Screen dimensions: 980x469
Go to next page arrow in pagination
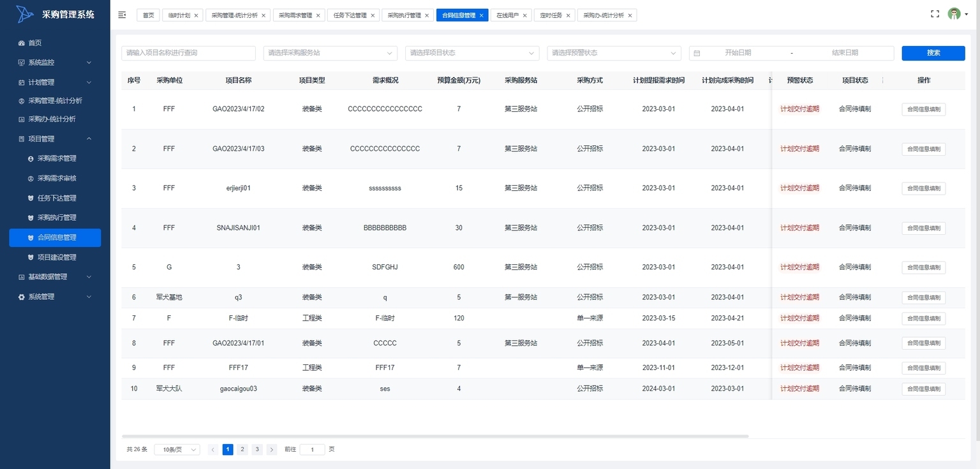272,449
